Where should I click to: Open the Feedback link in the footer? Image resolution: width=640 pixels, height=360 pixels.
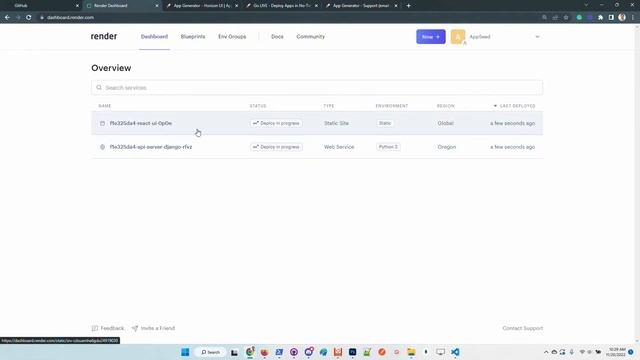108,328
